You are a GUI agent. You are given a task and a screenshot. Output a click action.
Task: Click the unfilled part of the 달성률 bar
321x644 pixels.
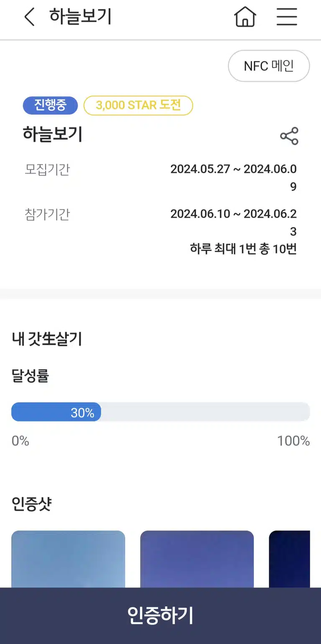(x=206, y=412)
